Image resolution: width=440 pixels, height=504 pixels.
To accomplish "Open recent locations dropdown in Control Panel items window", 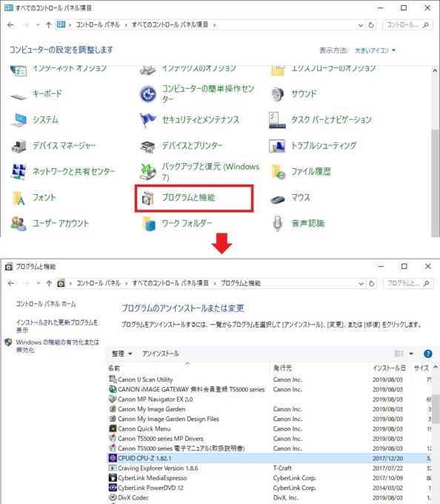I will tap(38, 24).
